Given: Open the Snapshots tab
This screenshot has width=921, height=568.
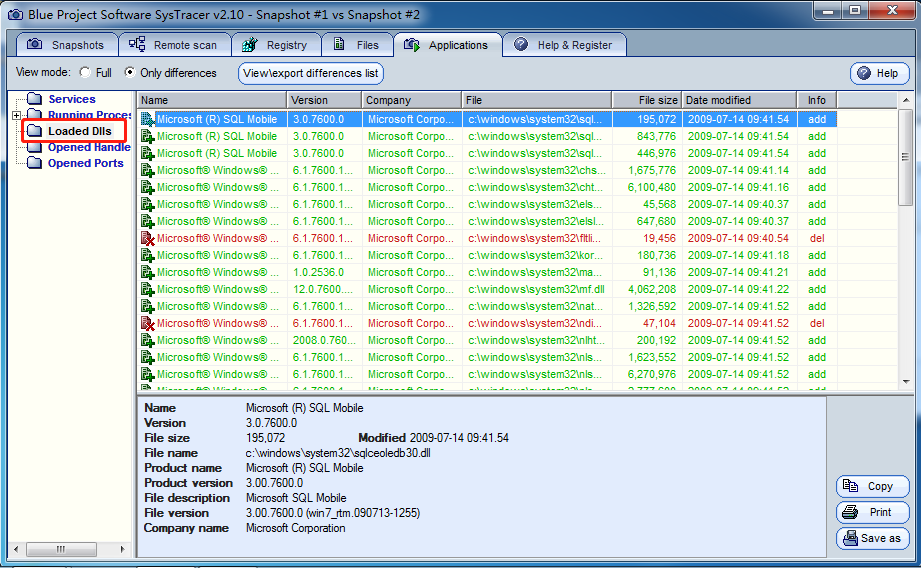Looking at the screenshot, I should click(x=67, y=45).
